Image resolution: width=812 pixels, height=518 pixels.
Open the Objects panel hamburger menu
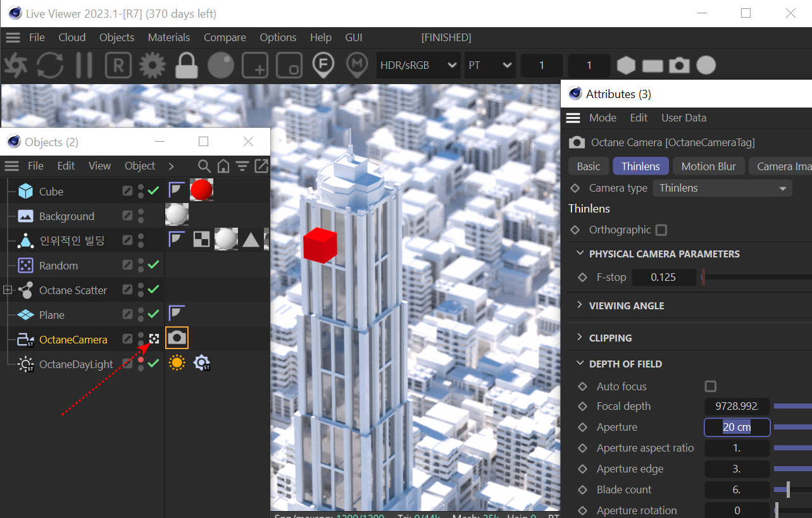(x=11, y=166)
